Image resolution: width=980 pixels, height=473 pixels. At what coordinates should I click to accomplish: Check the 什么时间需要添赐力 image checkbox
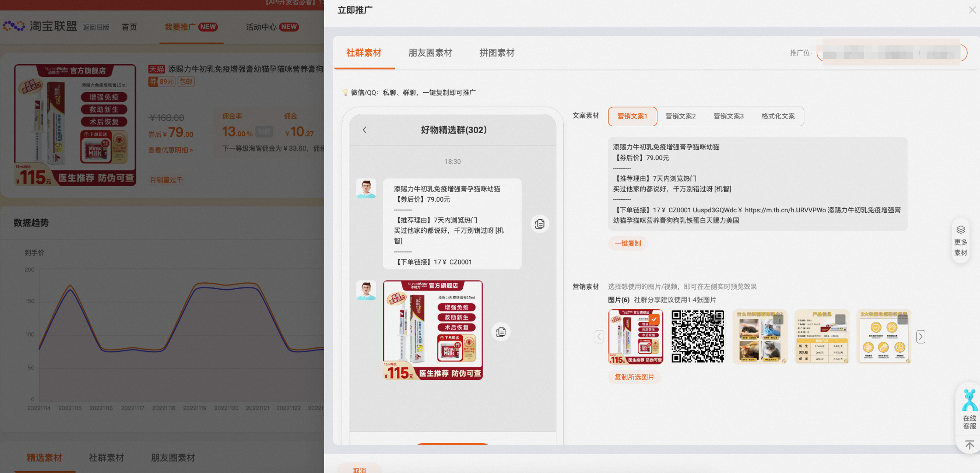pos(778,319)
